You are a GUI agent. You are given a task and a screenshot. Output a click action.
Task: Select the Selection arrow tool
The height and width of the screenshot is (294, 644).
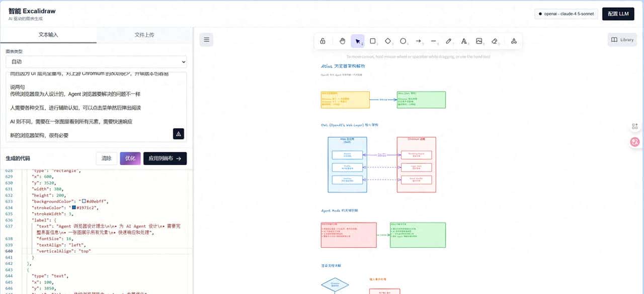click(358, 41)
